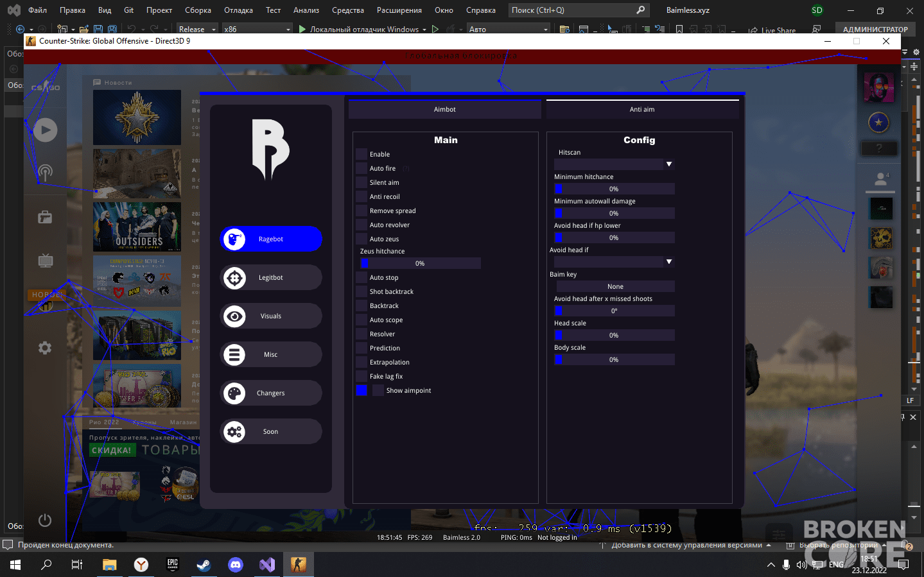Open the Outsiders news thumbnail
The width and height of the screenshot is (924, 577).
tap(137, 227)
